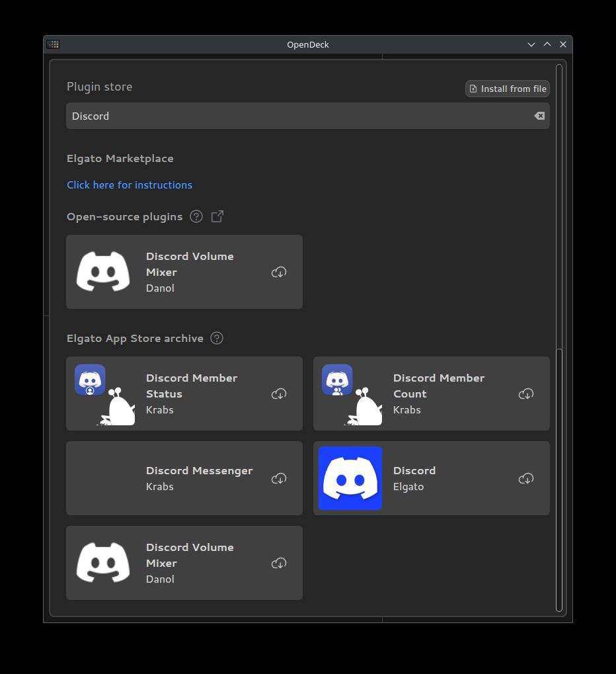Image resolution: width=616 pixels, height=674 pixels.
Task: Click the blue Elgato Discord plugin logo
Action: [350, 478]
